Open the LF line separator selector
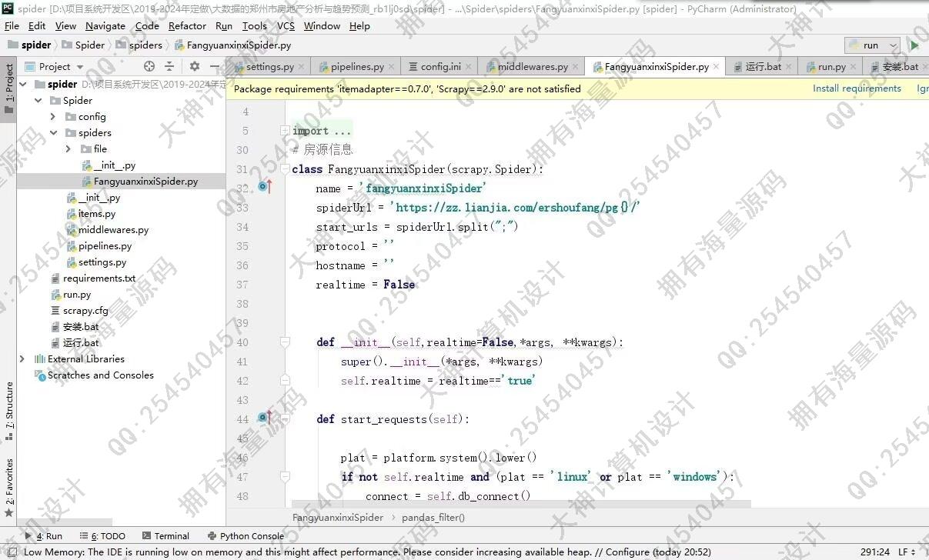Viewport: 929px width, 560px height. click(x=907, y=552)
